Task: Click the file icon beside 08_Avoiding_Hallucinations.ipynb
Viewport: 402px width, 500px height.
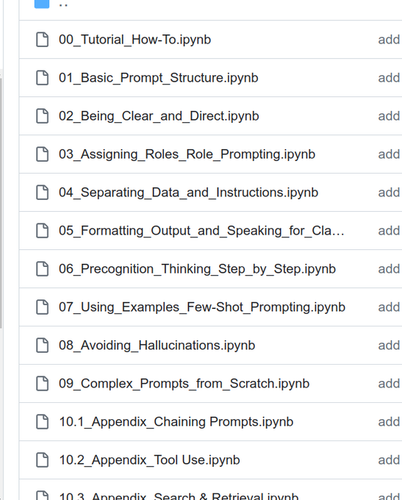Action: coord(42,345)
